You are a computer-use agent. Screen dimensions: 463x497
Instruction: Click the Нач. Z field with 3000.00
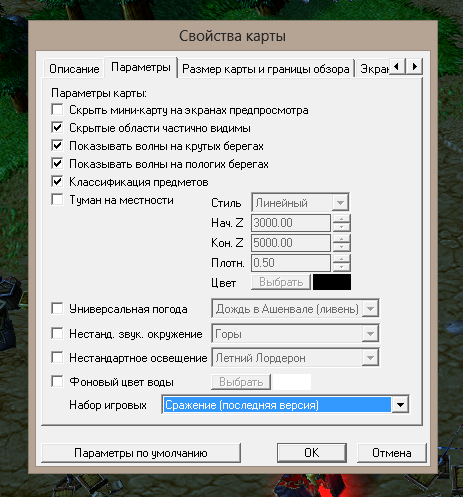(x=291, y=223)
